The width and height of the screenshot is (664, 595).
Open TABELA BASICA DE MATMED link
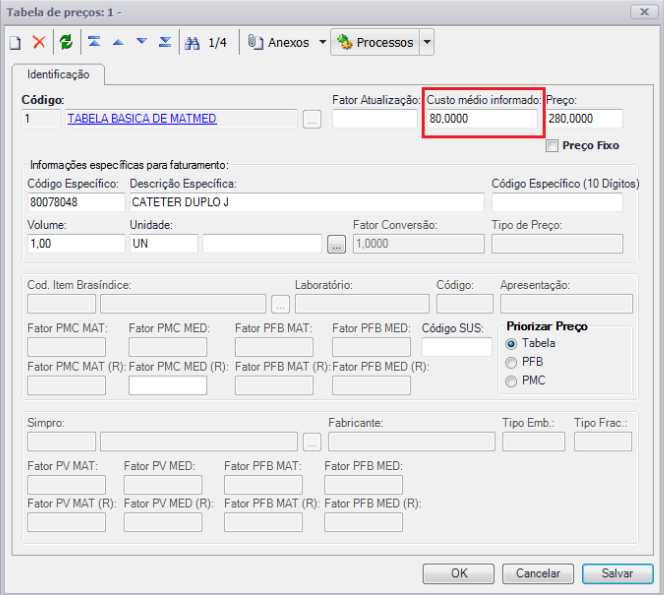pos(142,119)
